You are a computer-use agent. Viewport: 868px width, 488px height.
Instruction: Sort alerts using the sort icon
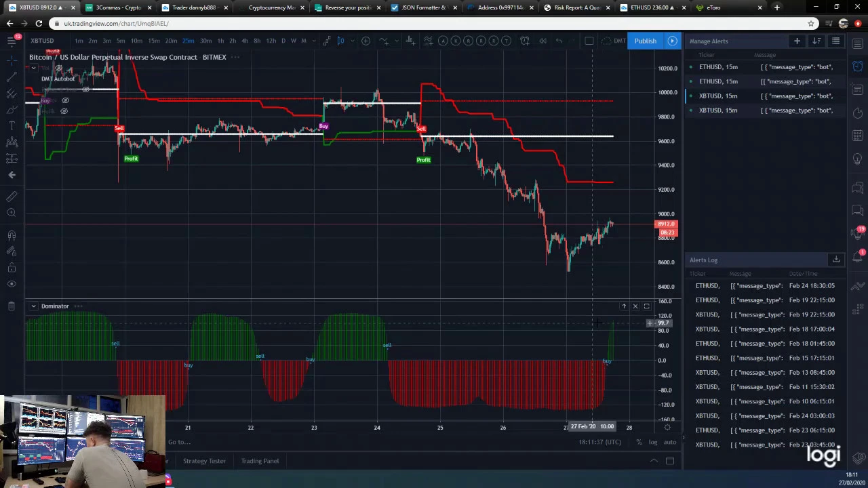[x=816, y=41]
